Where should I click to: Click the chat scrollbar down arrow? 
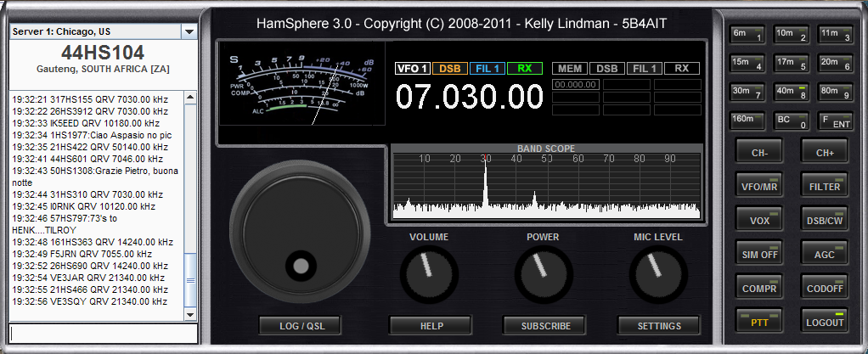190,314
